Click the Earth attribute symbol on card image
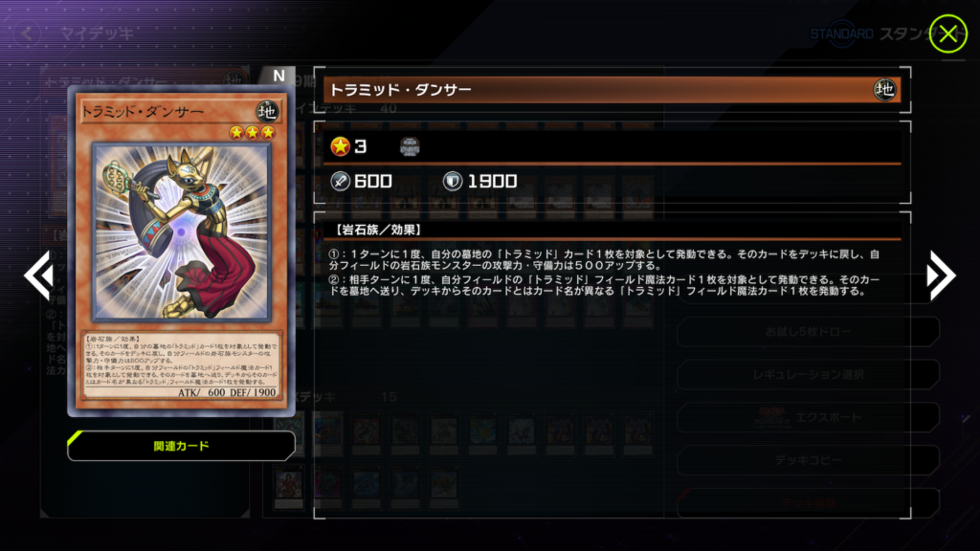The image size is (980, 551). click(267, 111)
